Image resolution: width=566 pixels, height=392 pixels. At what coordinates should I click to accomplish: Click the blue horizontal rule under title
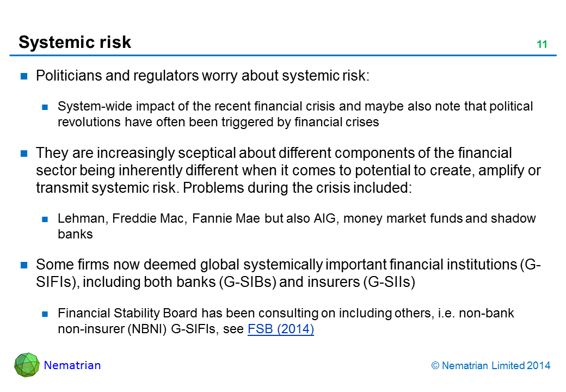coord(283,56)
